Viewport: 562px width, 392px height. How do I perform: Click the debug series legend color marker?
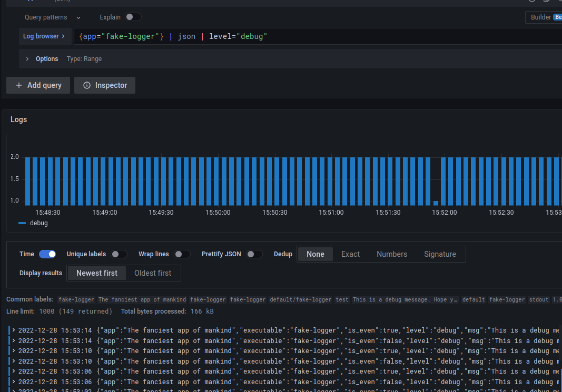tap(22, 223)
